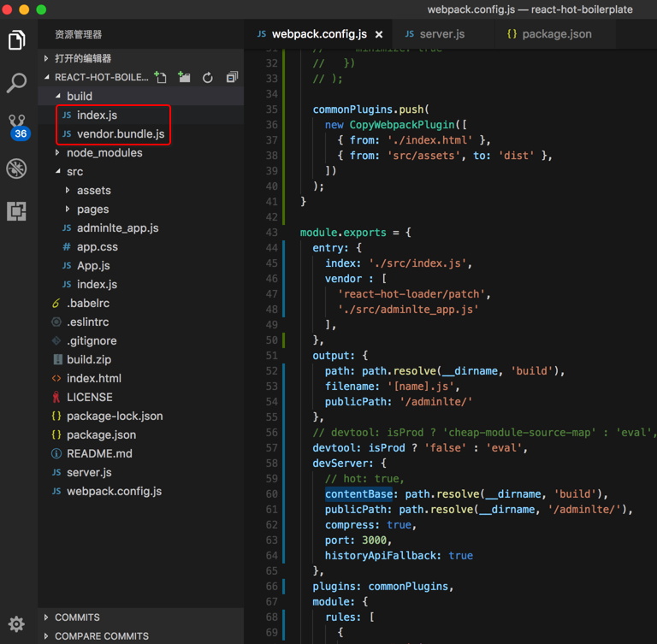657x644 pixels.
Task: Close the webpack.config.js tab
Action: 379,34
